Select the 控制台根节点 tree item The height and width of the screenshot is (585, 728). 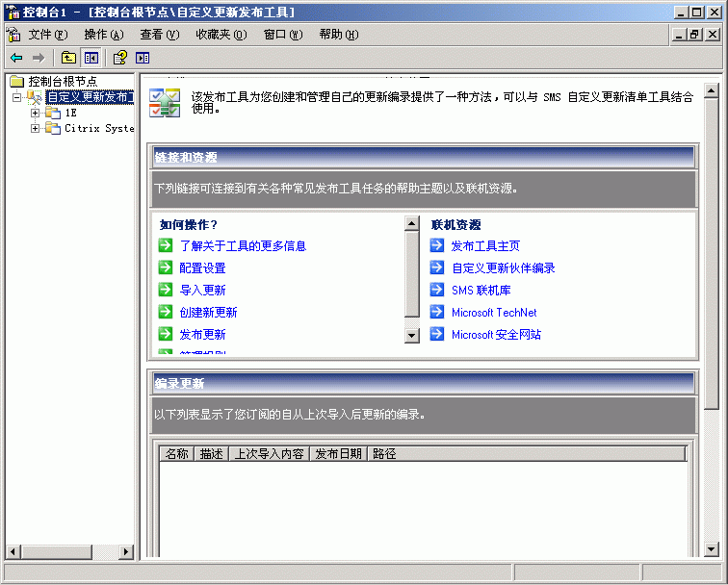[x=63, y=82]
